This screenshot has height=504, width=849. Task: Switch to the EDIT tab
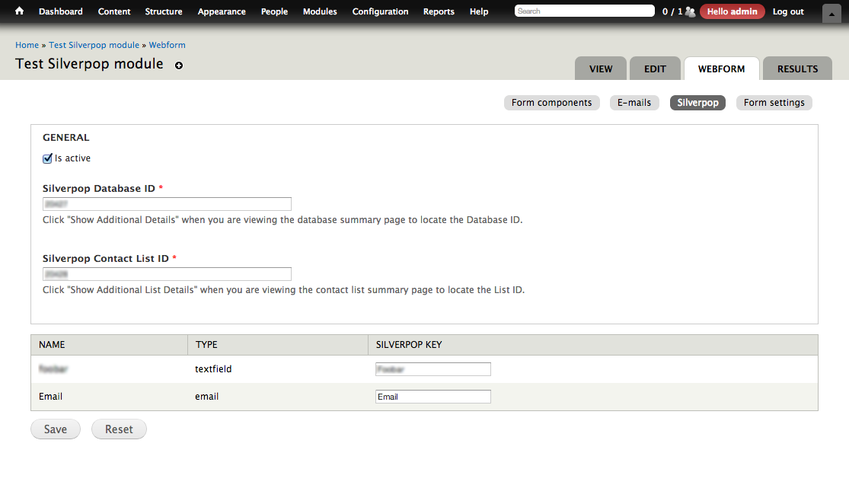pos(655,69)
